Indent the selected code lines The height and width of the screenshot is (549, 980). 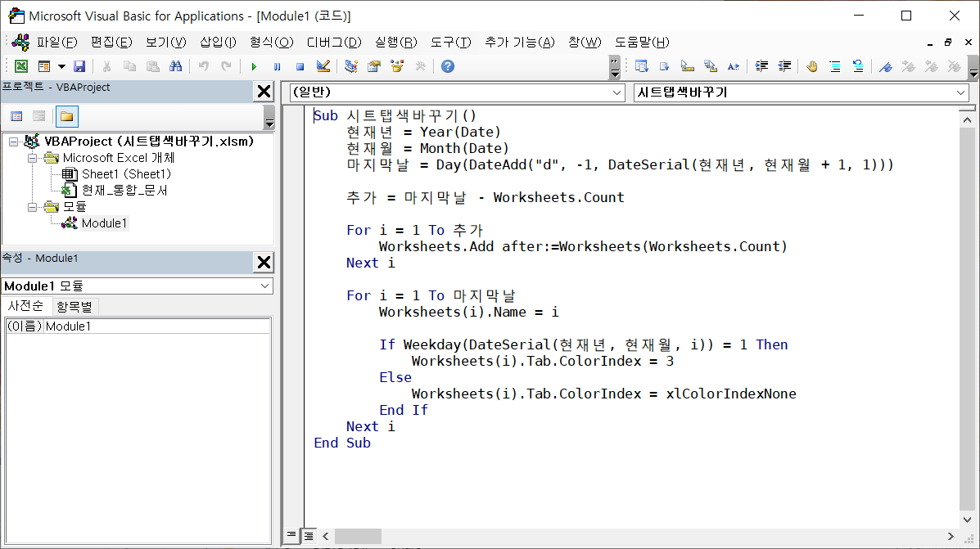tap(761, 66)
